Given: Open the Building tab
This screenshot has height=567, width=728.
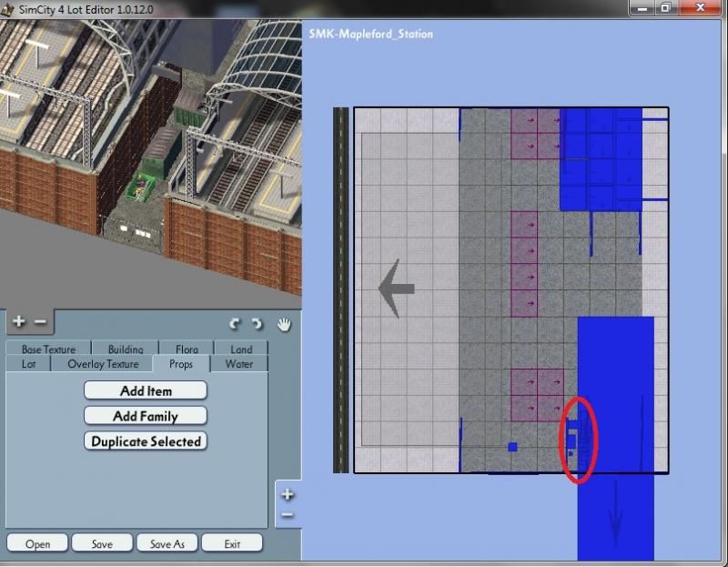Looking at the screenshot, I should pos(126,349).
